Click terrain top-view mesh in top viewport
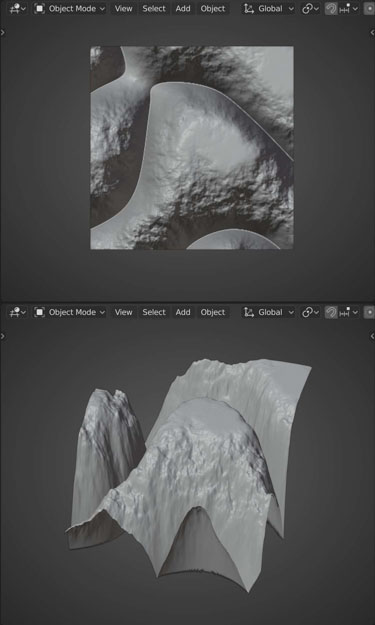This screenshot has height=625, width=375. 192,147
